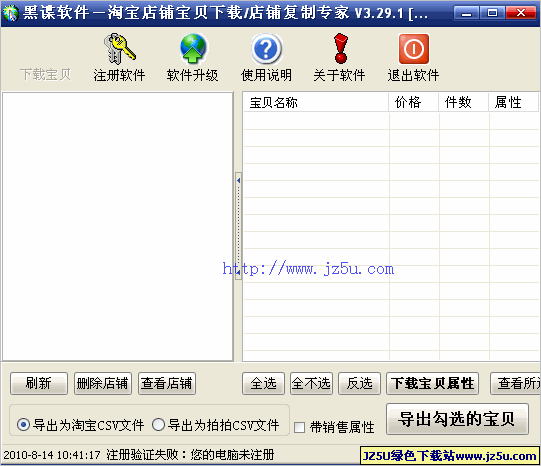Click the 删除店铺 button

pos(102,383)
